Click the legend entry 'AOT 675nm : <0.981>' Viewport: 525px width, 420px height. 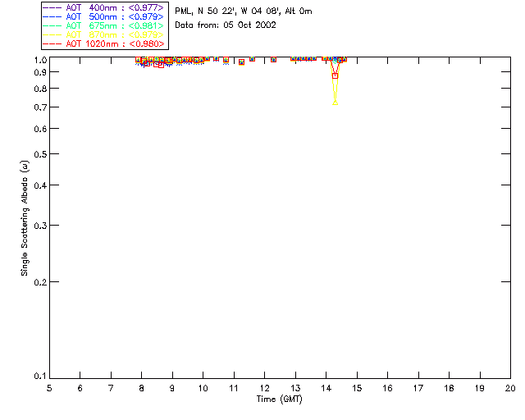point(103,25)
